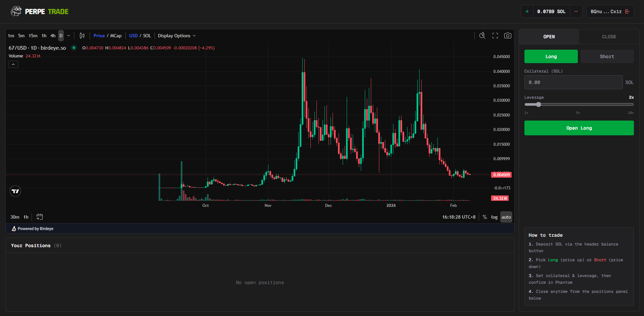This screenshot has width=644, height=316.
Task: Click the red minus withdraw icon
Action: [576, 11]
